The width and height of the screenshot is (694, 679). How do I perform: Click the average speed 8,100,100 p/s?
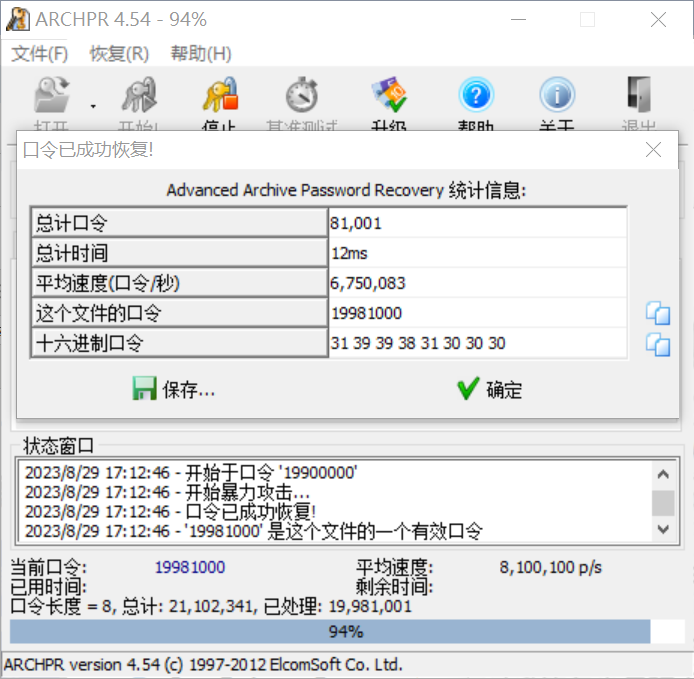pyautogui.click(x=551, y=567)
